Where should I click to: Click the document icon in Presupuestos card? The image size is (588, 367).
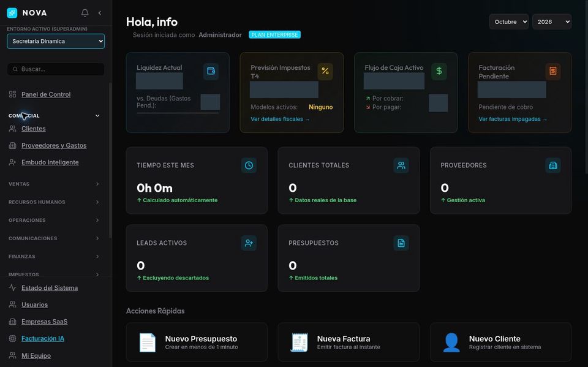pyautogui.click(x=401, y=243)
